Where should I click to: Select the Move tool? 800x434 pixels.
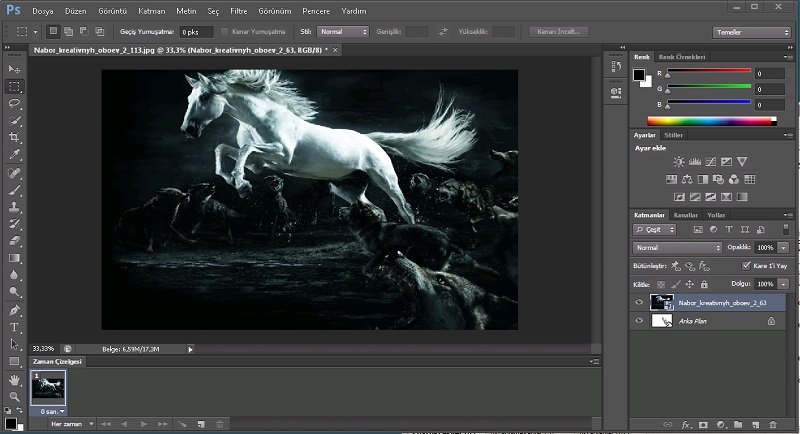[x=14, y=69]
